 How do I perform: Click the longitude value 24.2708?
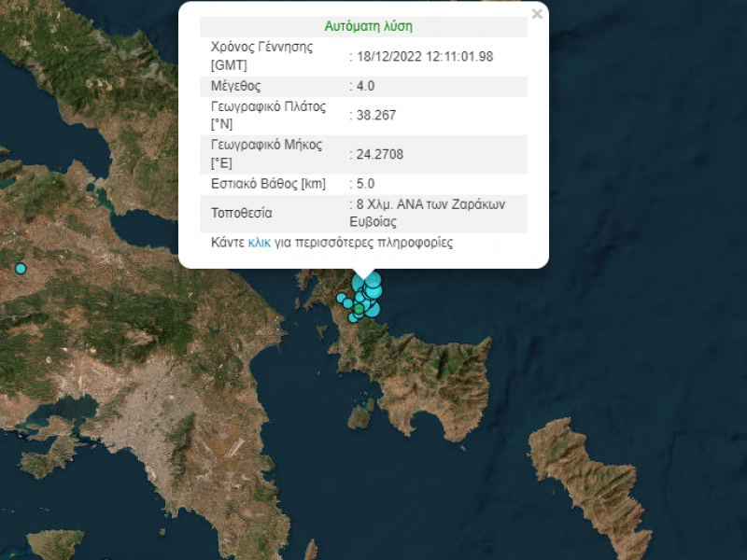375,154
